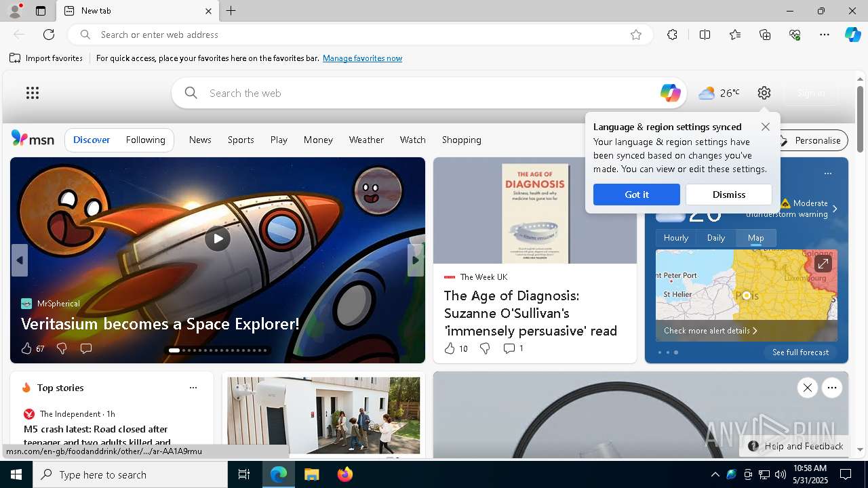868x488 pixels.
Task: Open the apps grid launcher
Action: (33, 93)
